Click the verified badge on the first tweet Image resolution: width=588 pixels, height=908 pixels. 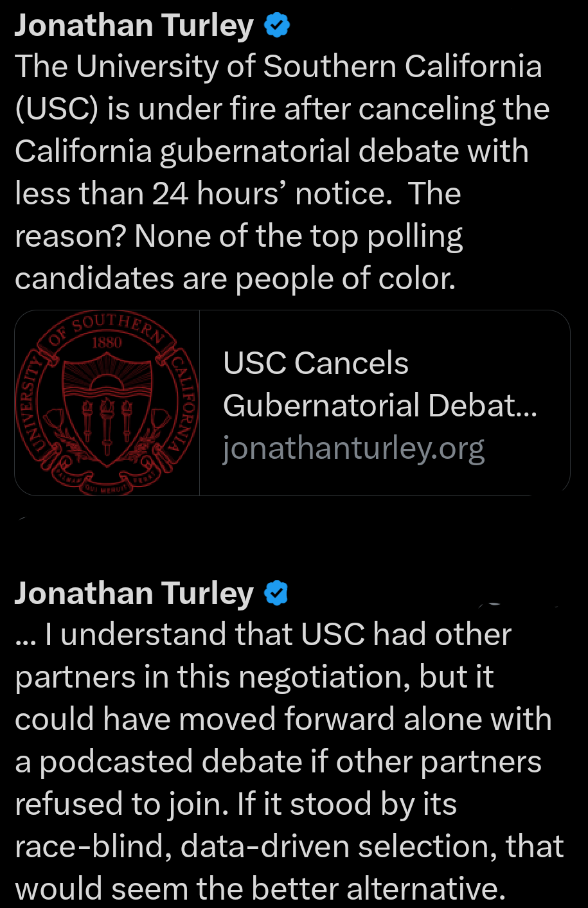[x=277, y=26]
